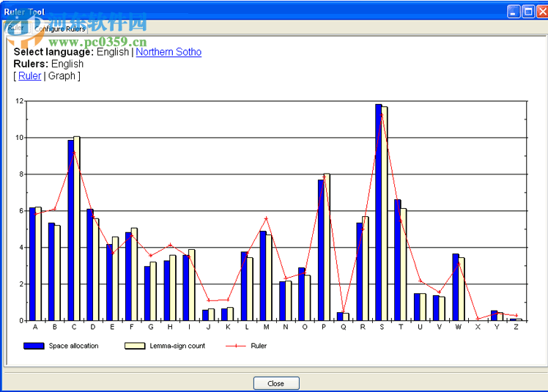Click red Ruler line legend marker
Screen dimensions: 548x392
point(235,345)
